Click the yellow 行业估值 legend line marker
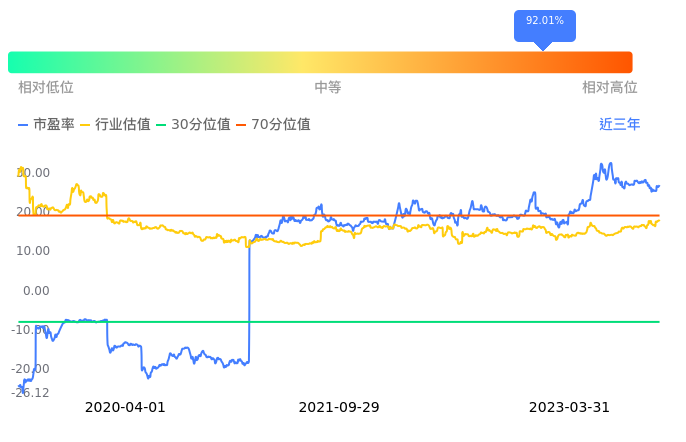Viewport: 686px width, 442px height. tap(86, 125)
